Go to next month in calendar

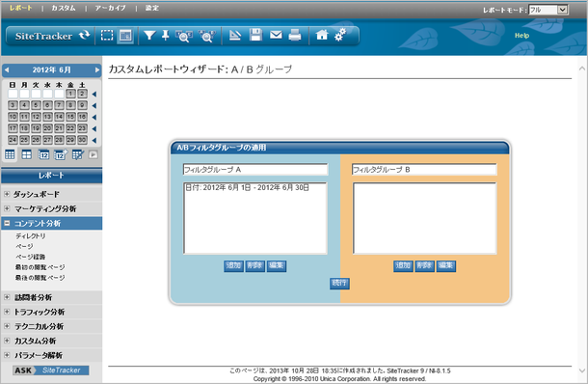(x=97, y=69)
